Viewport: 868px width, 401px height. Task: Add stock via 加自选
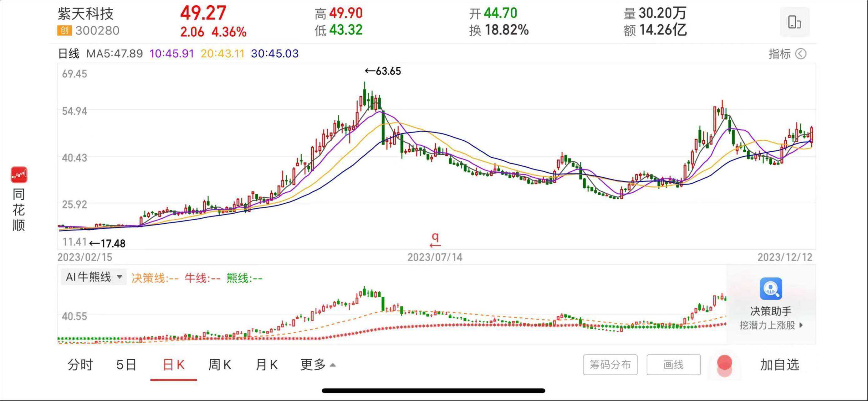(x=779, y=365)
